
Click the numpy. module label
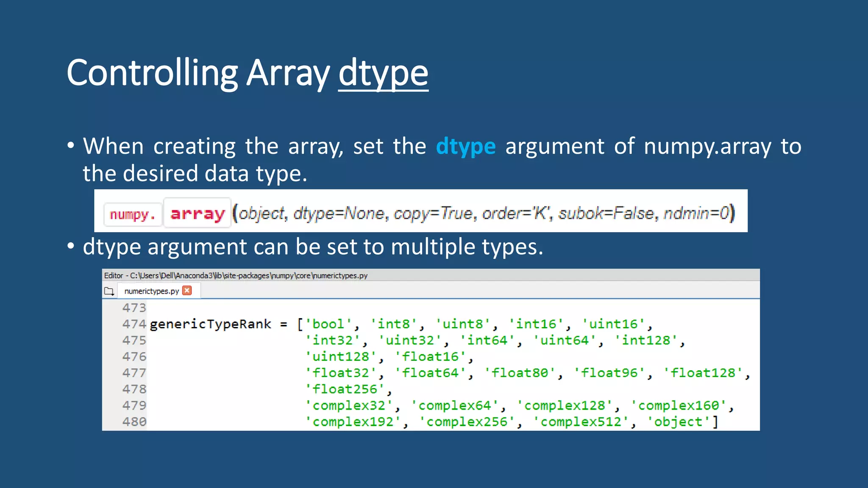[x=133, y=214]
